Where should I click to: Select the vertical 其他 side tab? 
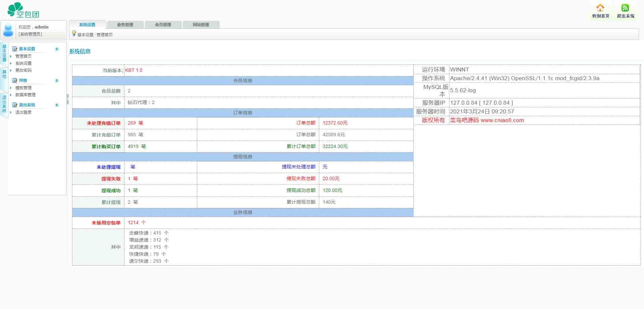tap(4, 74)
